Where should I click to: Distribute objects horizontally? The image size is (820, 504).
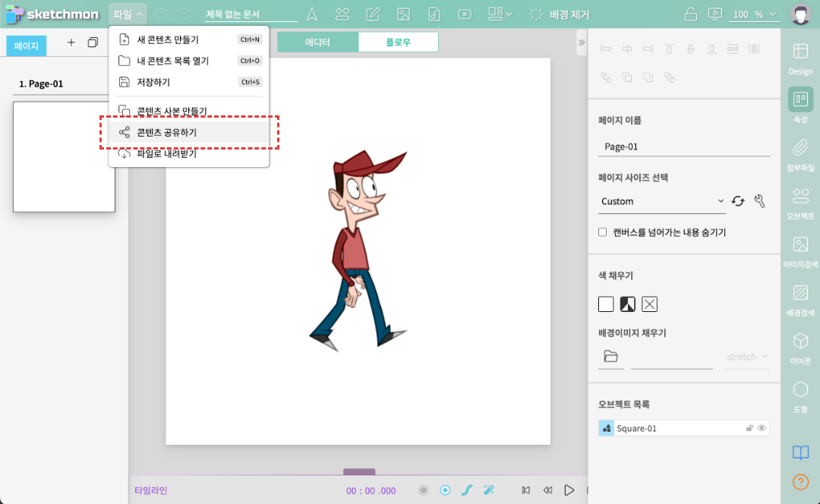(733, 49)
